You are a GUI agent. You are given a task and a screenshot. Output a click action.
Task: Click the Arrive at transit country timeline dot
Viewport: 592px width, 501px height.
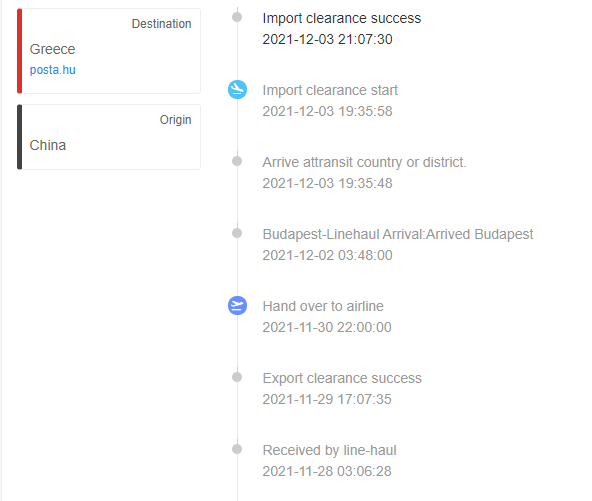click(237, 161)
